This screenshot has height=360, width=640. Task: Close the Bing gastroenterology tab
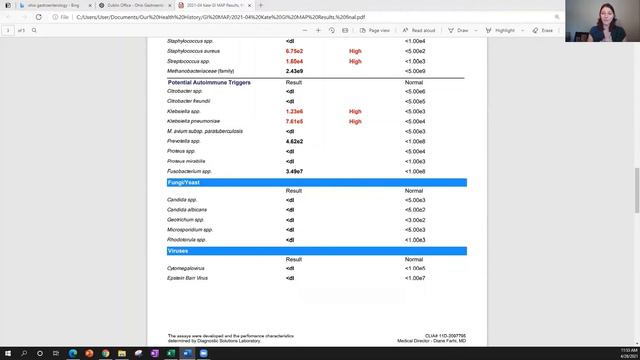[90, 6]
